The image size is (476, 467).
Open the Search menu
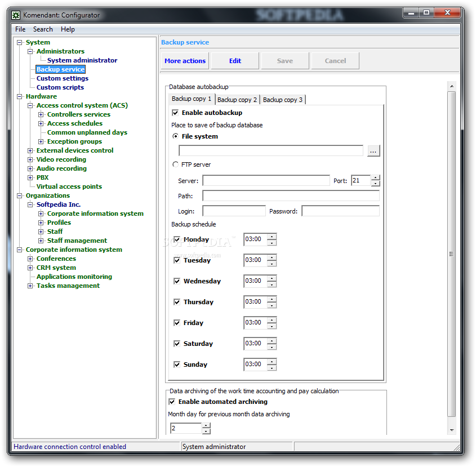(43, 29)
